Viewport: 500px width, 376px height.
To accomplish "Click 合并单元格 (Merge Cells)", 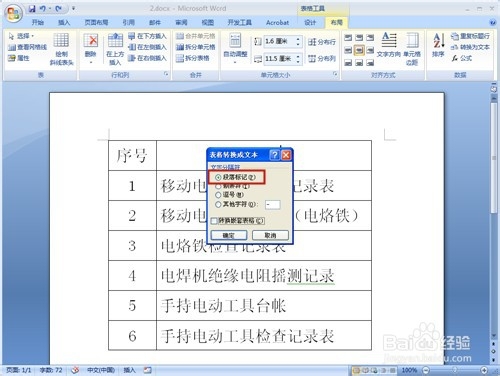I will coord(195,36).
